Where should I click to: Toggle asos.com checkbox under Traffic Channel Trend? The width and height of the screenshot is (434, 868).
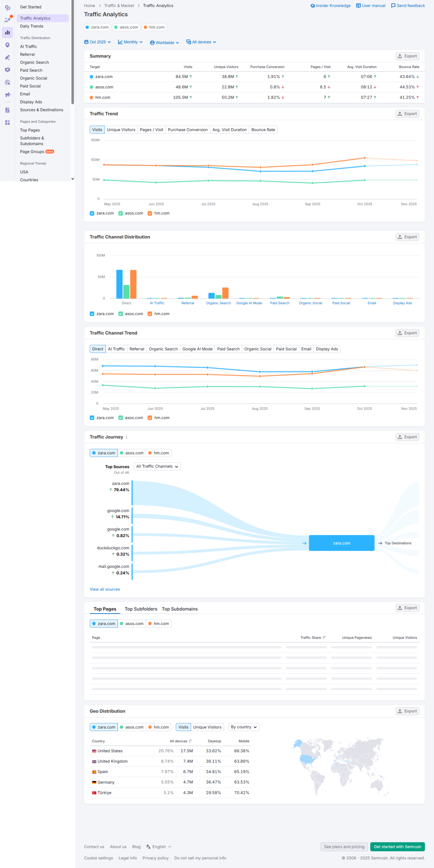(120, 418)
